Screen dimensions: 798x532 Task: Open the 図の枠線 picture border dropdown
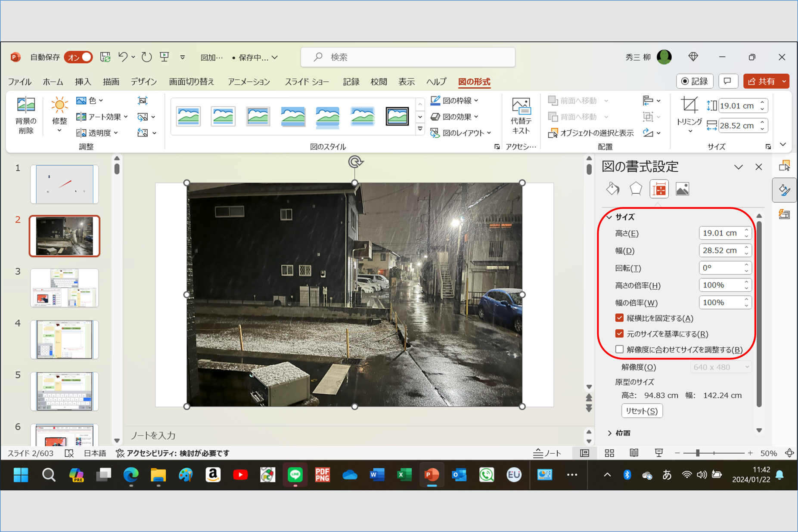click(454, 101)
